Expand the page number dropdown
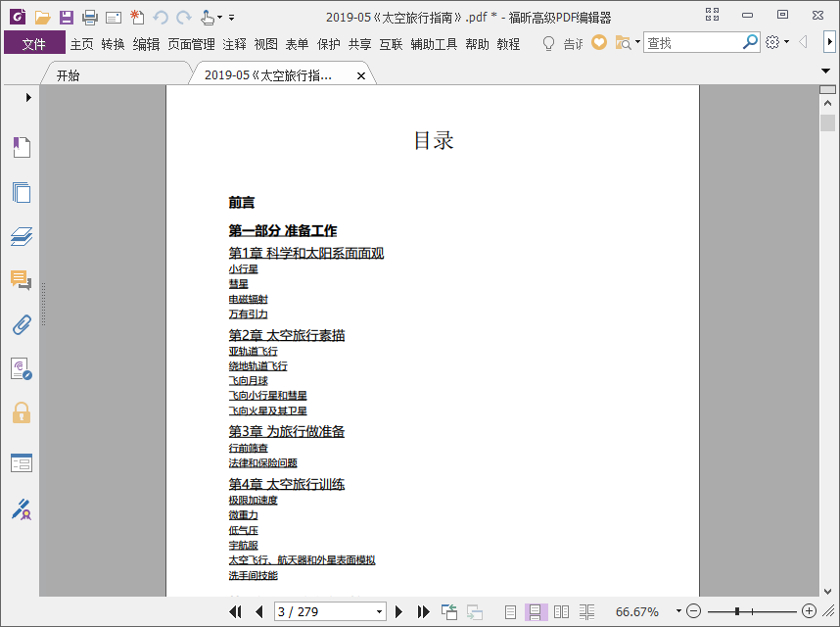840x627 pixels. [379, 611]
